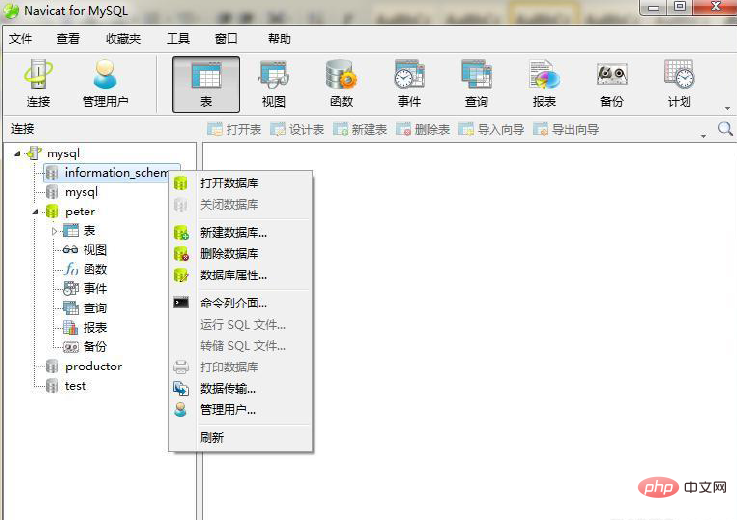Screen dimensions: 737x520
Task: Click 新建表 (New Table) button
Action: [x=360, y=129]
